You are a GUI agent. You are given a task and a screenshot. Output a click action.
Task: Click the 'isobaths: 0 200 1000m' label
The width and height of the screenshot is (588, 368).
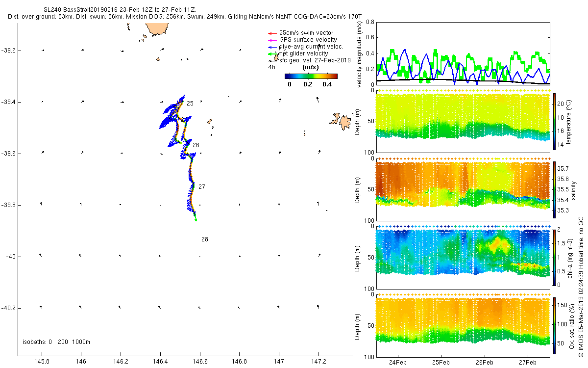tap(56, 342)
